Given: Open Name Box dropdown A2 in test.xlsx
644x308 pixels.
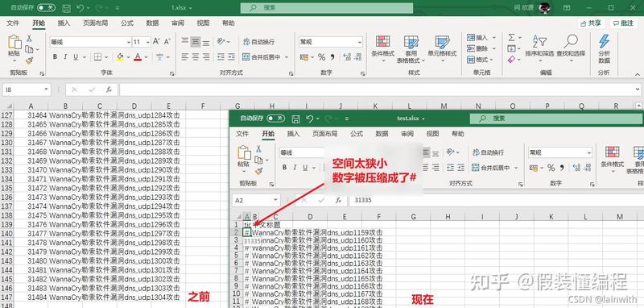Looking at the screenshot, I should [x=276, y=200].
